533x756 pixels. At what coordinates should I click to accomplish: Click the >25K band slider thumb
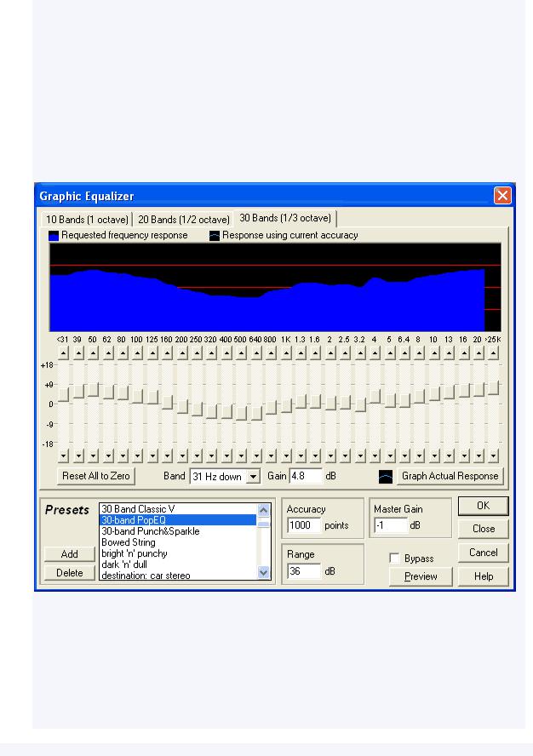point(493,387)
